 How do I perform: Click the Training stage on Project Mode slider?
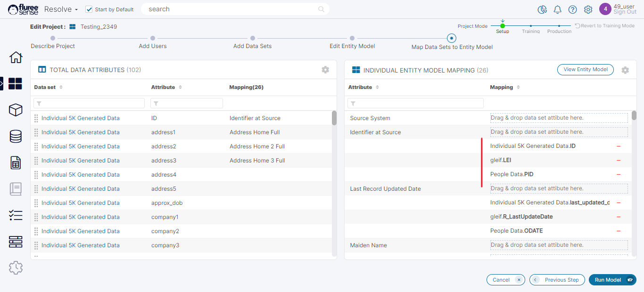coord(531,26)
